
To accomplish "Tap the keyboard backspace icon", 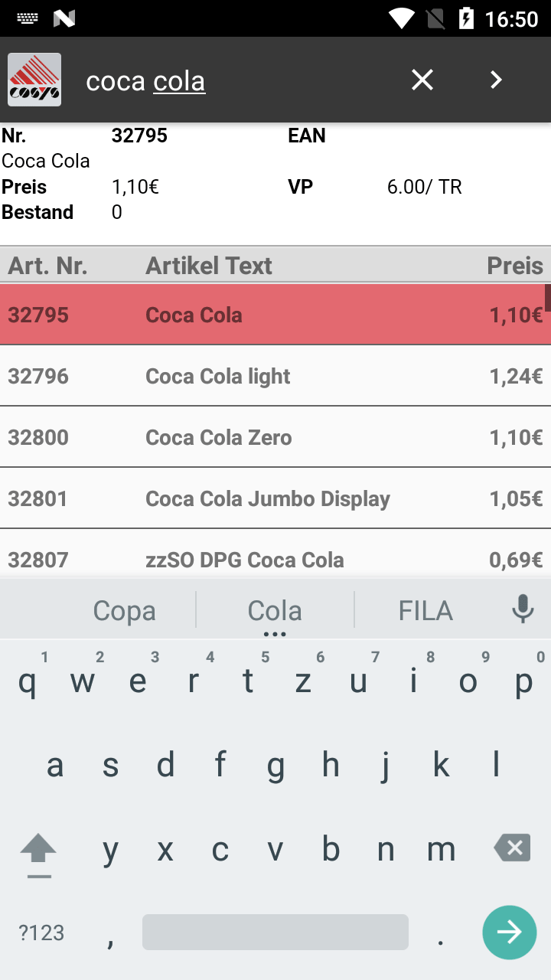I will pyautogui.click(x=512, y=848).
